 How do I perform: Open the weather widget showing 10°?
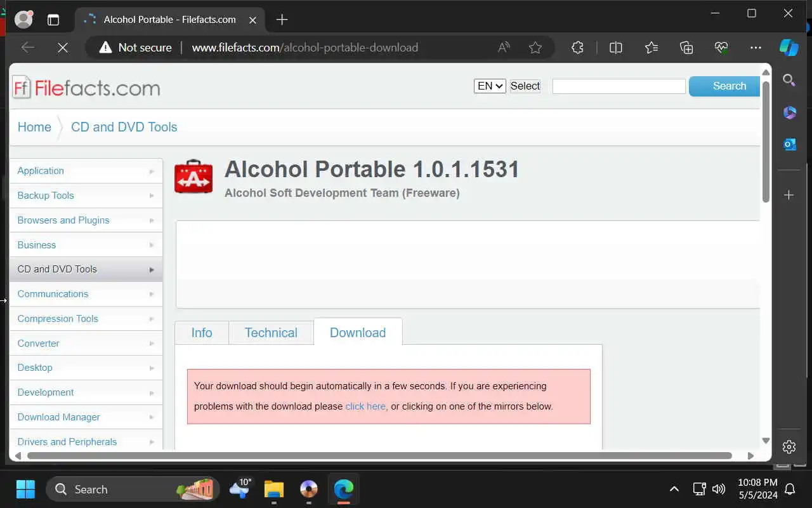click(x=241, y=488)
